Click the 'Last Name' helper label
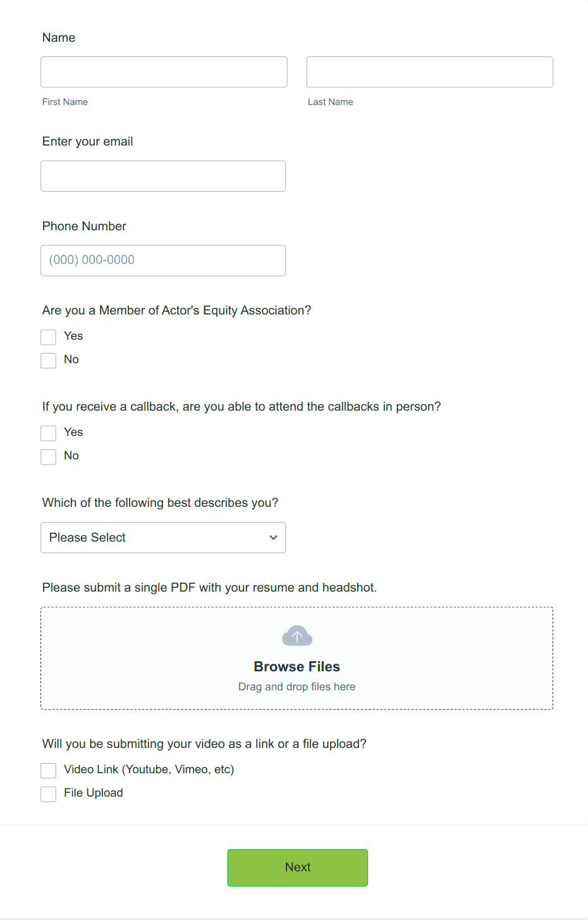This screenshot has width=588, height=920. (x=330, y=101)
